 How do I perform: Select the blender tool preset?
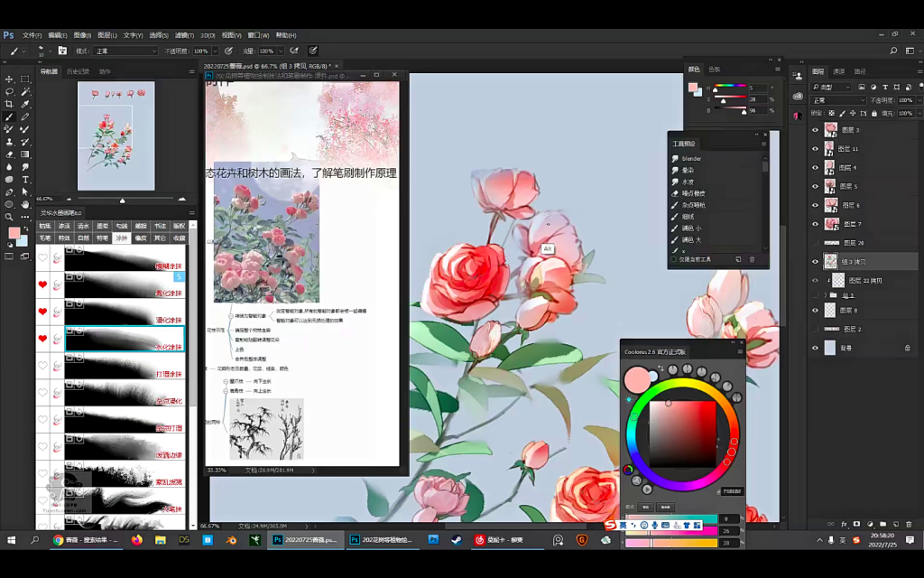pos(691,158)
